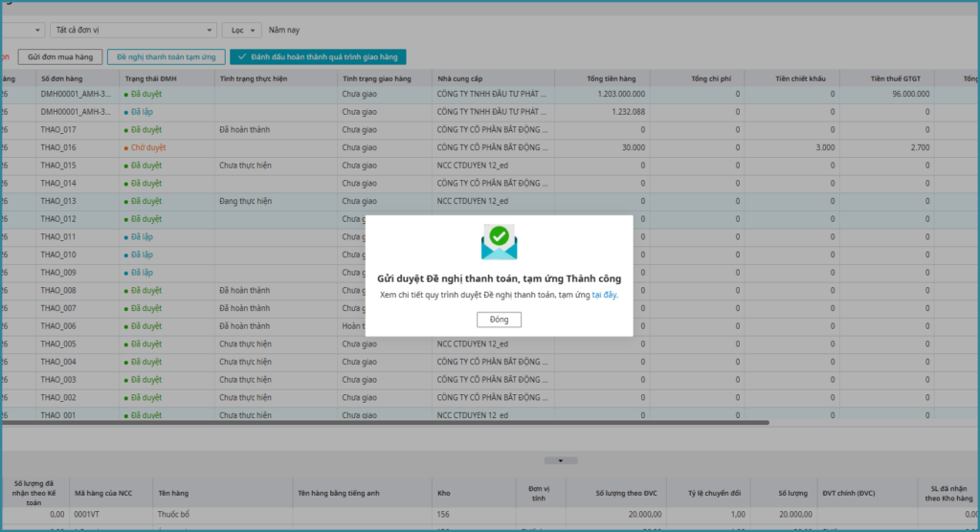Screen dimensions: 980x532
Task: Open the Lọc filter dropdown
Action: coord(242,30)
